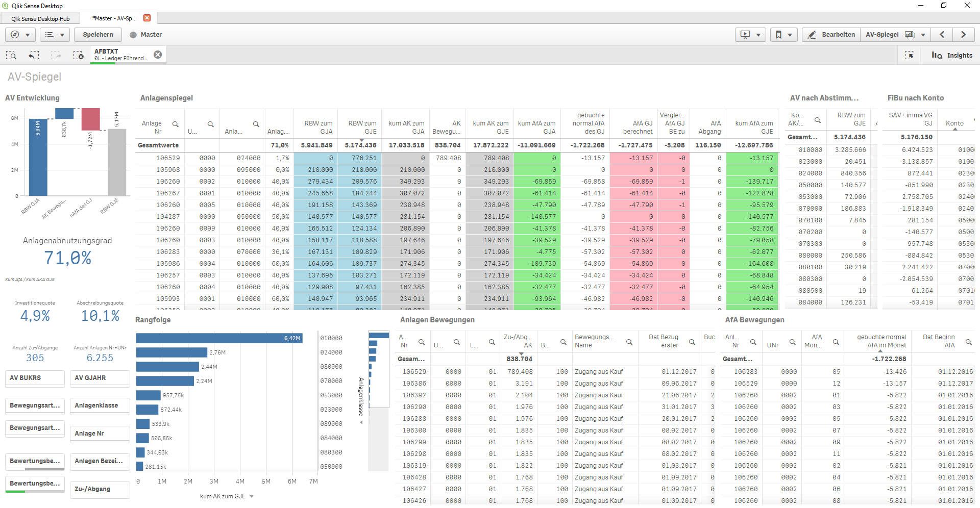Viewport: 980px width, 508px height.
Task: Step forward in selection history
Action: [56, 55]
